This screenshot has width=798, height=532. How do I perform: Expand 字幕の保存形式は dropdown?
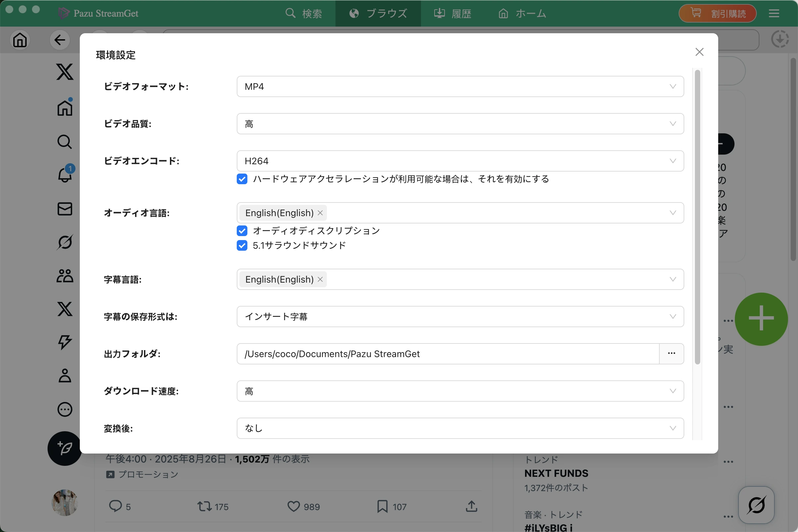tap(460, 317)
